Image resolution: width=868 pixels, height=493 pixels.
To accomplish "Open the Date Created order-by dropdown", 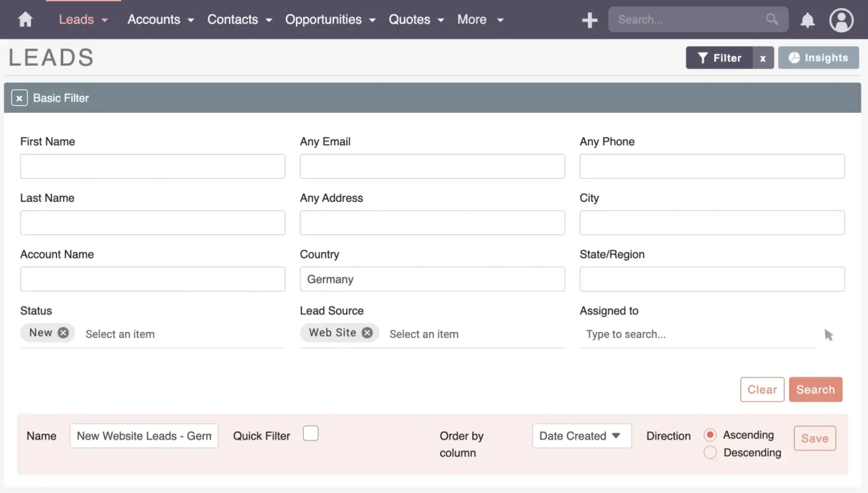I will [581, 435].
